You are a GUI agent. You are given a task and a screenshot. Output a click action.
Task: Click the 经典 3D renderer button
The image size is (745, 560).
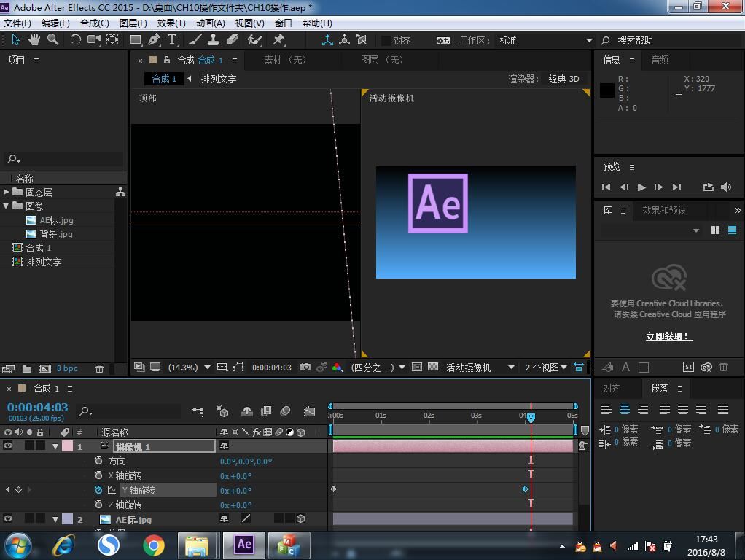(x=563, y=79)
